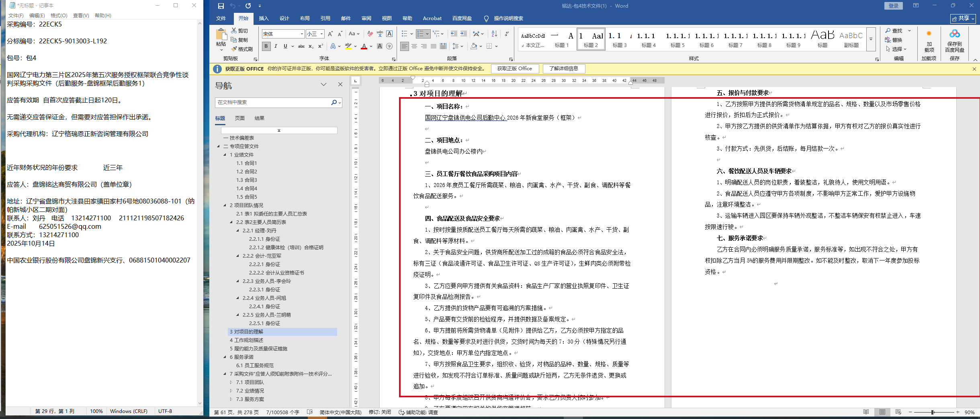Open Notepad 文件(F) menu
The width and height of the screenshot is (980, 419).
[16, 16]
